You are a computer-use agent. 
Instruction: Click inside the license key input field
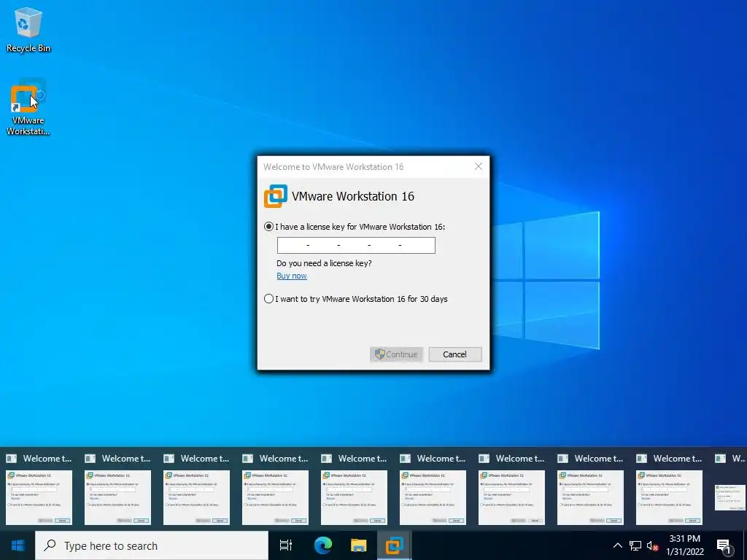(356, 245)
